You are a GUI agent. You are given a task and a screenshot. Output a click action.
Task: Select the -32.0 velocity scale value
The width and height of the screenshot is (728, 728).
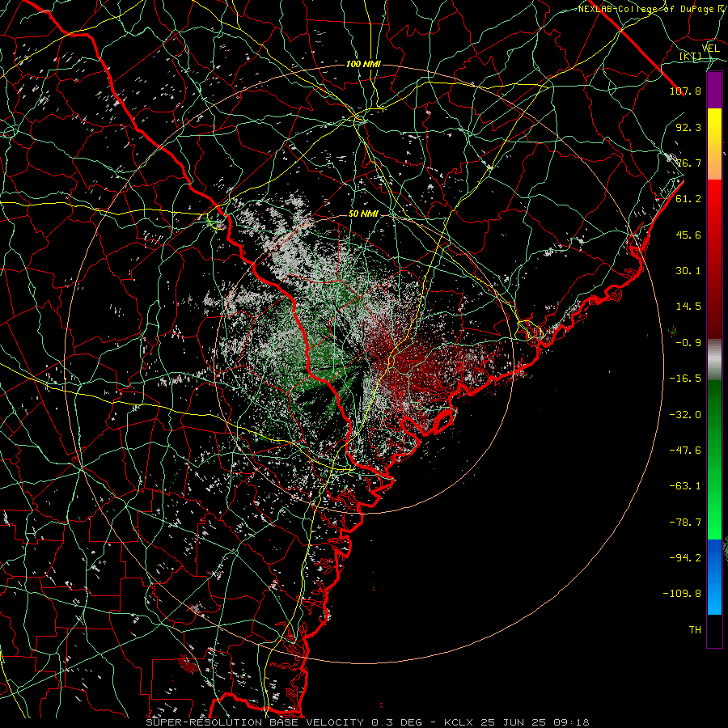[685, 415]
